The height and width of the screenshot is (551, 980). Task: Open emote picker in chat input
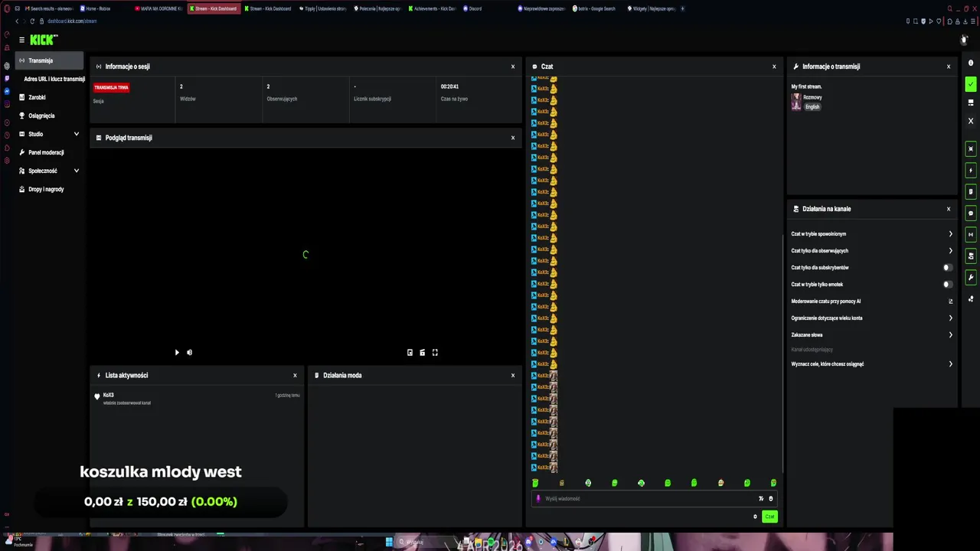(771, 499)
